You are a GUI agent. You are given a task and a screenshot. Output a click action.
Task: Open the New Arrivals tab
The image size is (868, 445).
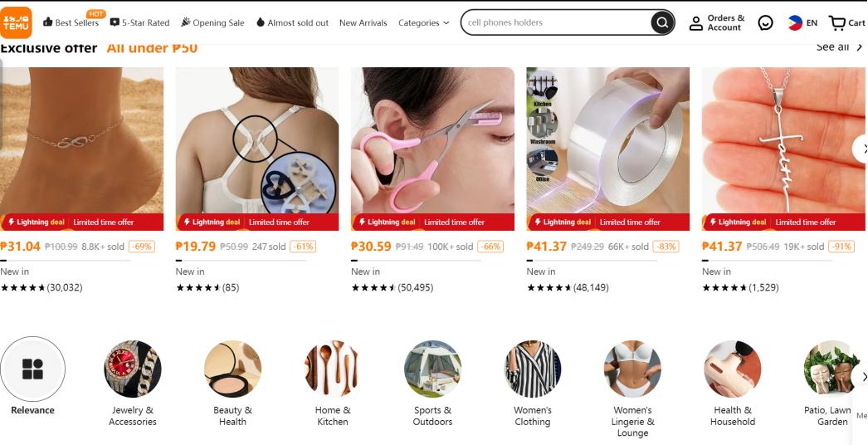(x=363, y=22)
